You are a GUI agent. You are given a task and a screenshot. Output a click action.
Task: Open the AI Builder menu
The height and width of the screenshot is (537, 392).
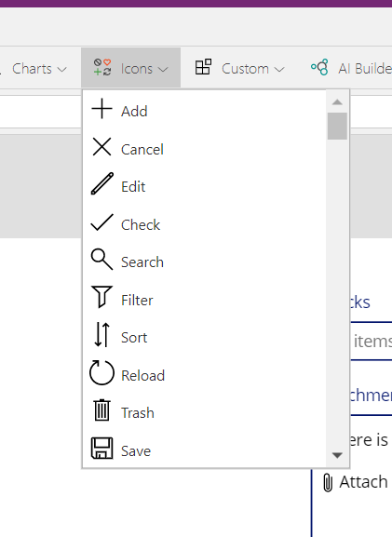click(351, 68)
